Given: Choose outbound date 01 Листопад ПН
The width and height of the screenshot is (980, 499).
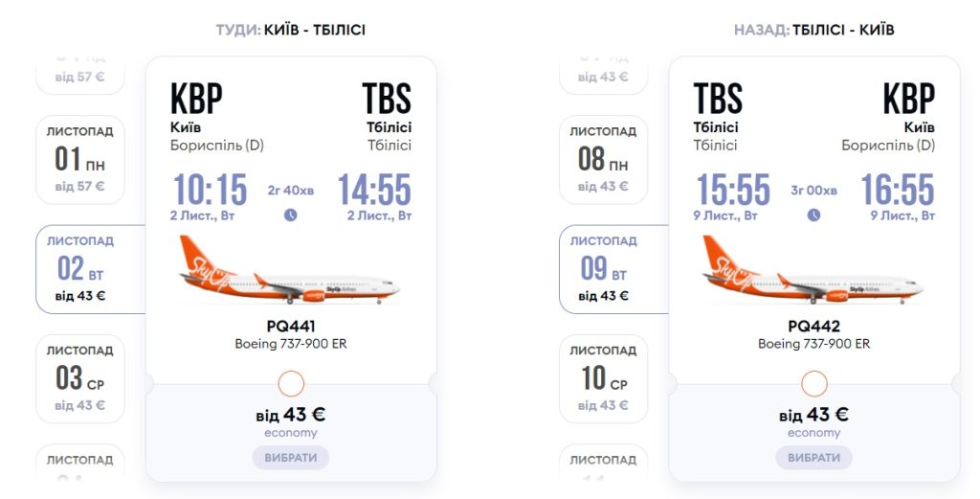Looking at the screenshot, I should pyautogui.click(x=80, y=159).
